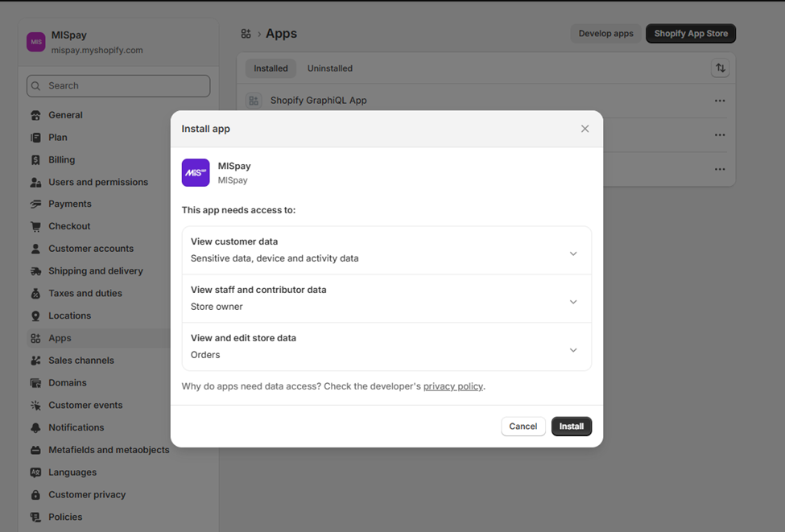The width and height of the screenshot is (785, 532).
Task: Click the Payments hand icon
Action: [35, 204]
